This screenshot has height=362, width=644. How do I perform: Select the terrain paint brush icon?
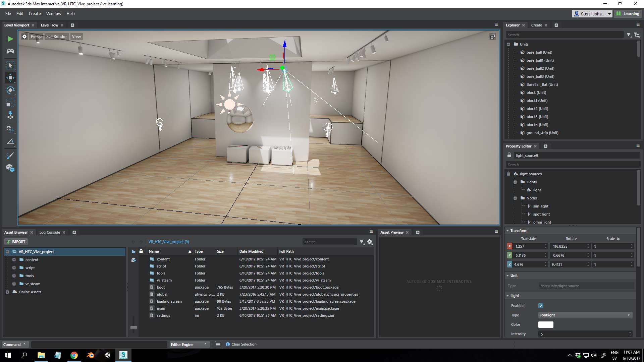pos(10,155)
